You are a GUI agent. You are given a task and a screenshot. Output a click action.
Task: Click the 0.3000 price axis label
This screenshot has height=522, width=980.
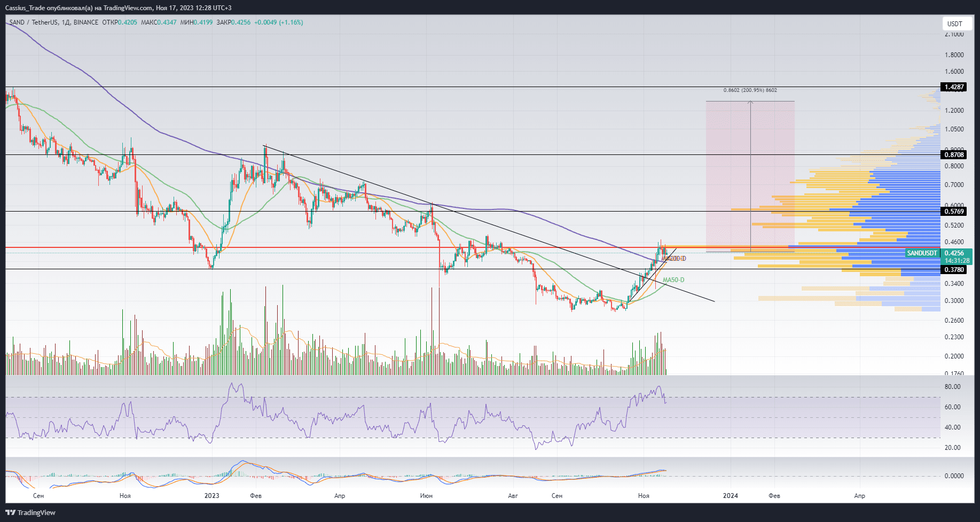(954, 301)
